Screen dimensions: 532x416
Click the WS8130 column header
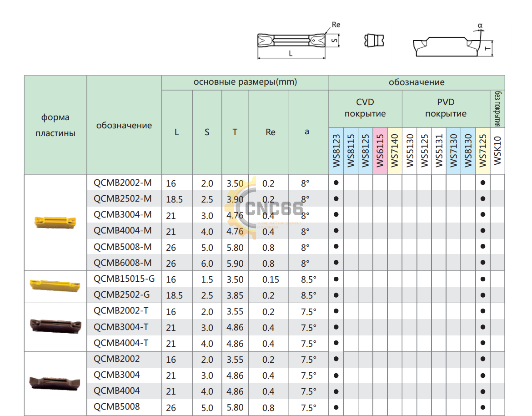(x=468, y=151)
